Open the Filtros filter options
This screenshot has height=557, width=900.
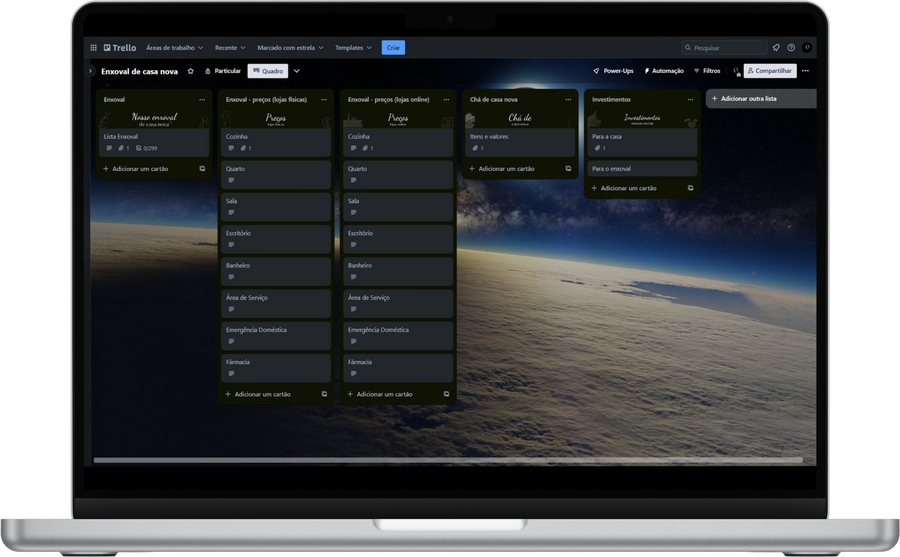706,71
